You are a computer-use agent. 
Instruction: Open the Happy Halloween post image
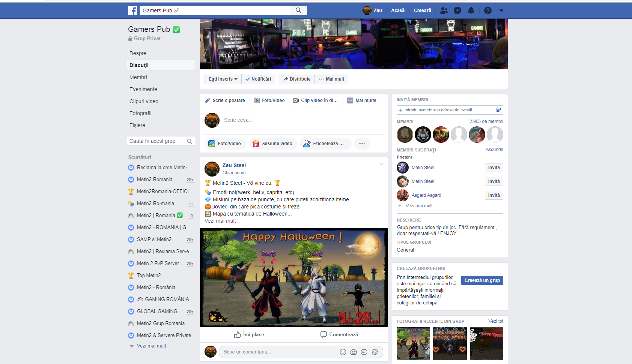click(294, 278)
